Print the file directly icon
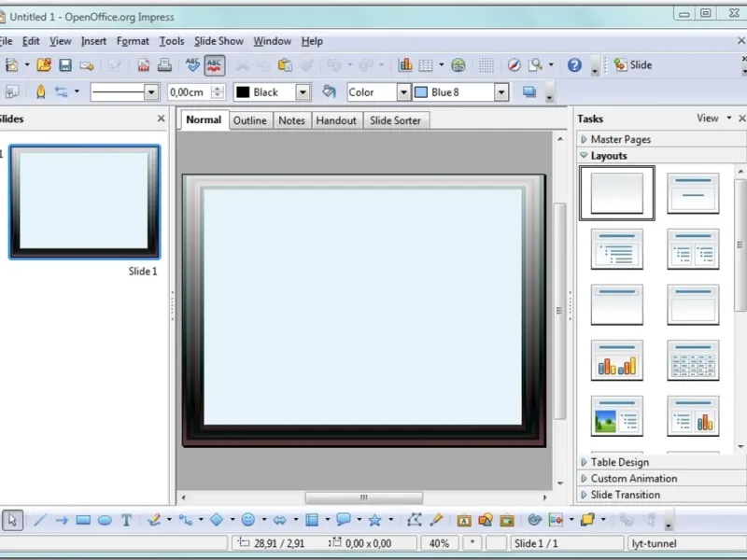747x560 pixels. [164, 64]
